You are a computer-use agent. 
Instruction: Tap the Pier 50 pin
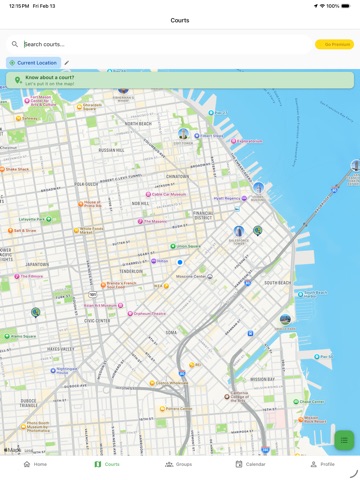(x=317, y=357)
